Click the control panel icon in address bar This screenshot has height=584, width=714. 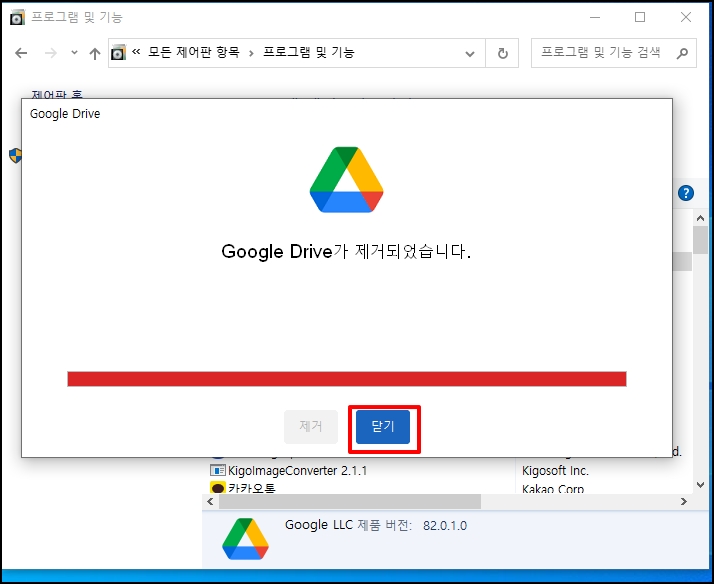(x=118, y=53)
